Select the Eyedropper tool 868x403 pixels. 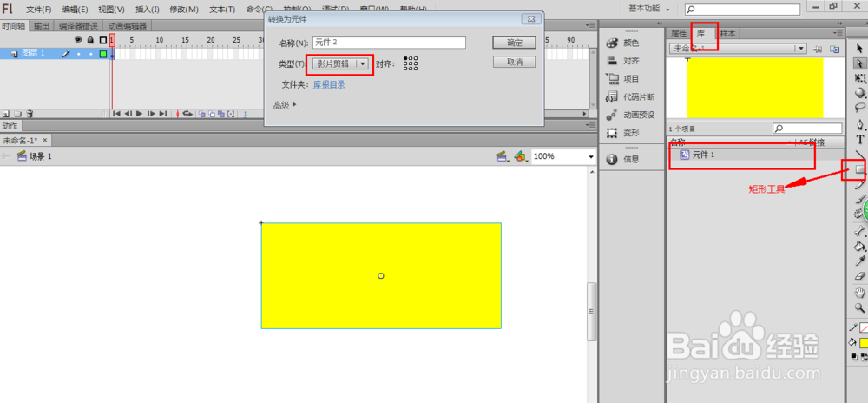pos(859,261)
